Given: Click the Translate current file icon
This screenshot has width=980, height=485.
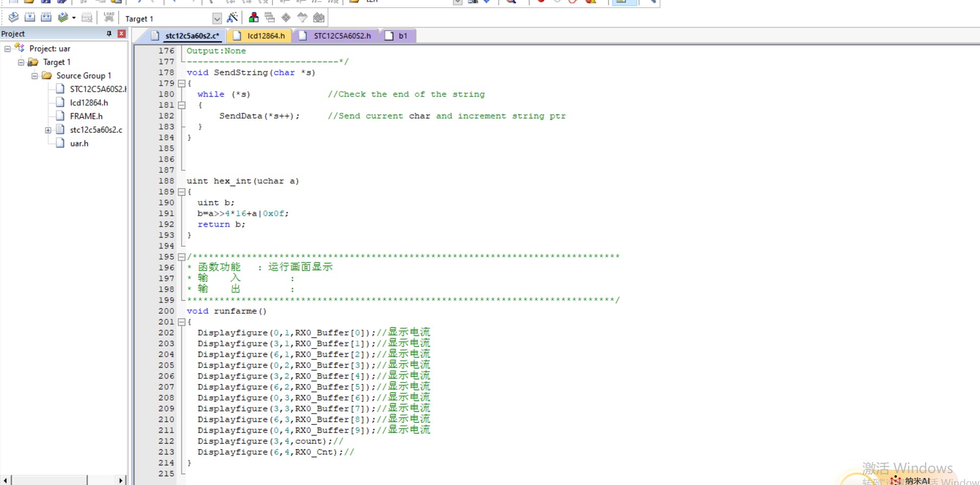Looking at the screenshot, I should tap(14, 18).
